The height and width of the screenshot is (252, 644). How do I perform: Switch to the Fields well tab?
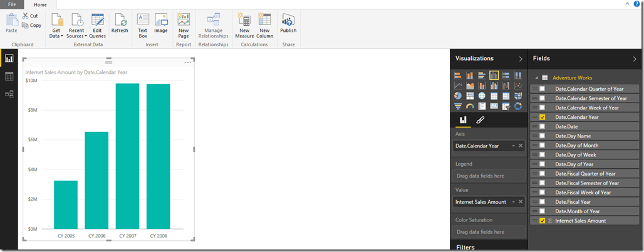pyautogui.click(x=463, y=121)
